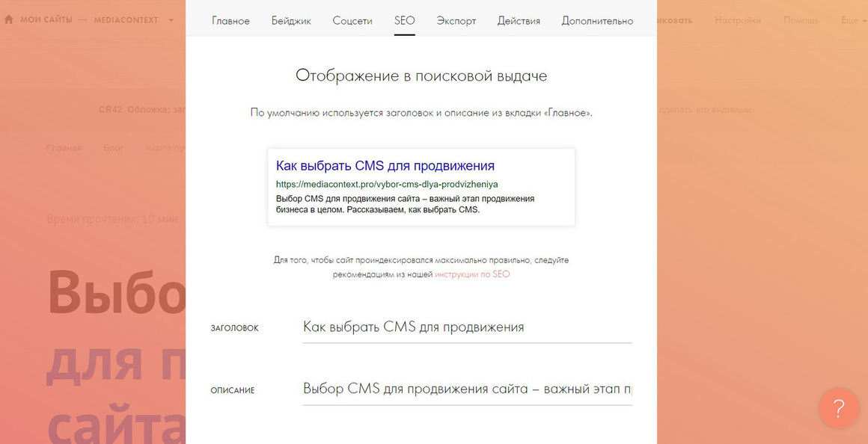This screenshot has width=868, height=444.
Task: Open the Еще dropdown menu
Action: click(x=854, y=20)
